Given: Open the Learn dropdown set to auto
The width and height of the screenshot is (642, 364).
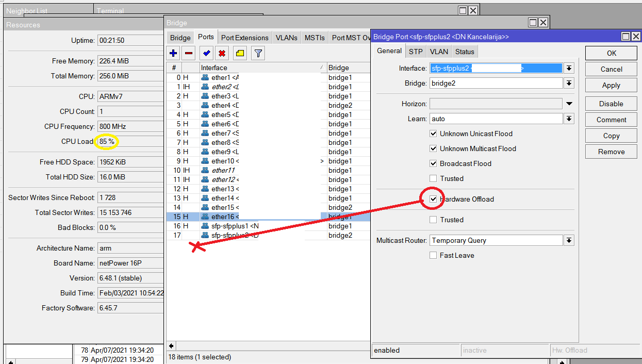Looking at the screenshot, I should pyautogui.click(x=569, y=119).
